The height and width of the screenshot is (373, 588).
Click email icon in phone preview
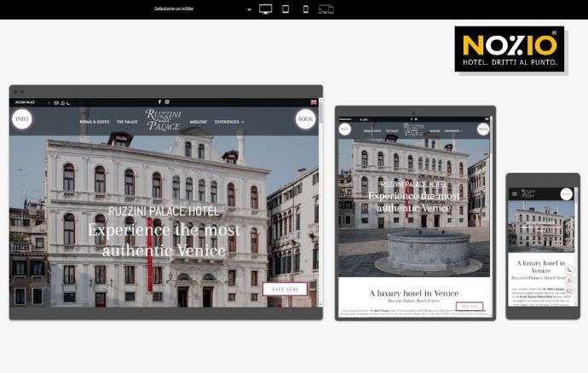click(x=569, y=291)
